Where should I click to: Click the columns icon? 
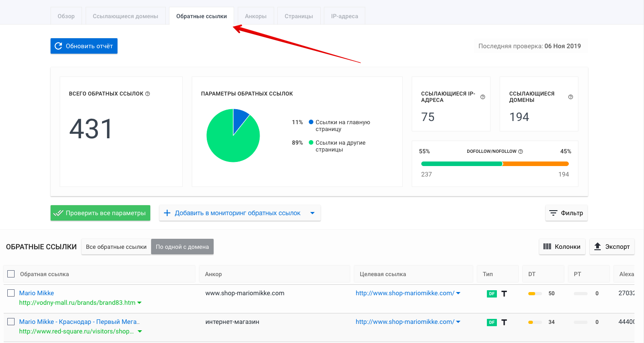coord(547,247)
